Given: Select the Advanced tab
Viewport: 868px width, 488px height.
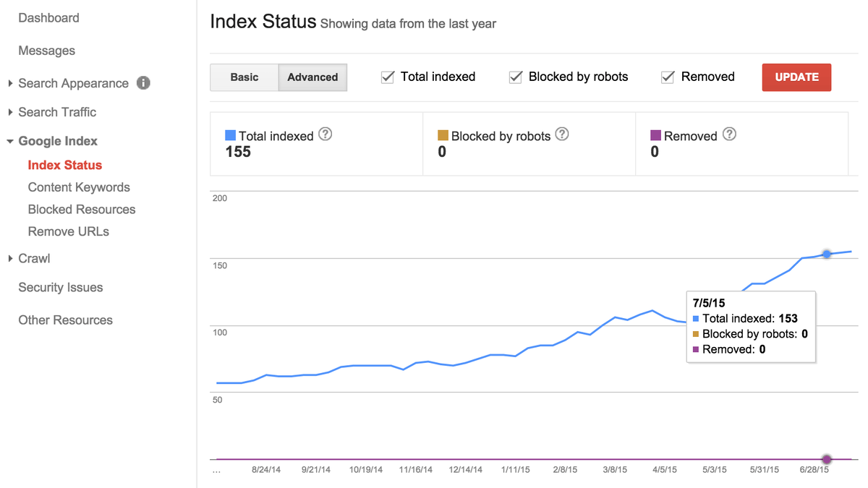Looking at the screenshot, I should pos(312,77).
